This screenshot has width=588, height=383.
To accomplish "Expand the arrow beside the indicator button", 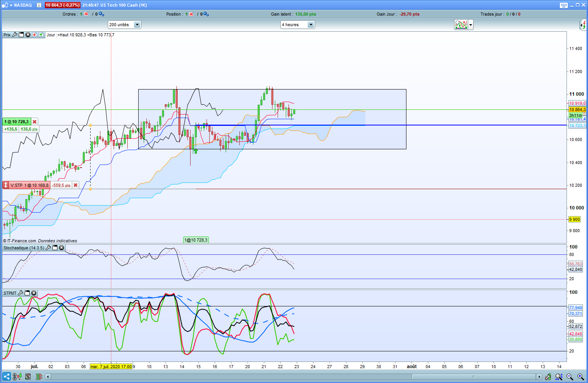I will pos(470,25).
